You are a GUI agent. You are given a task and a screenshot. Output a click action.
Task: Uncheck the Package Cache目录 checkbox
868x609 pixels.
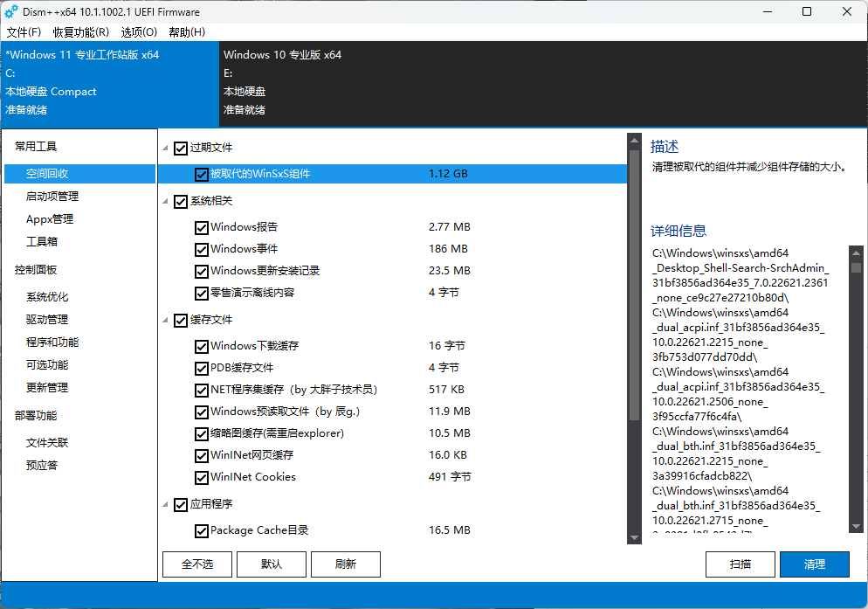coord(202,530)
